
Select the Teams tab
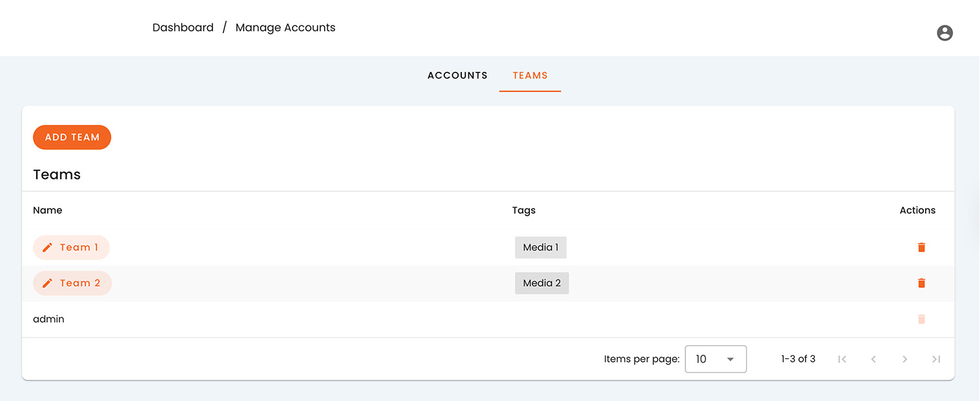[530, 76]
